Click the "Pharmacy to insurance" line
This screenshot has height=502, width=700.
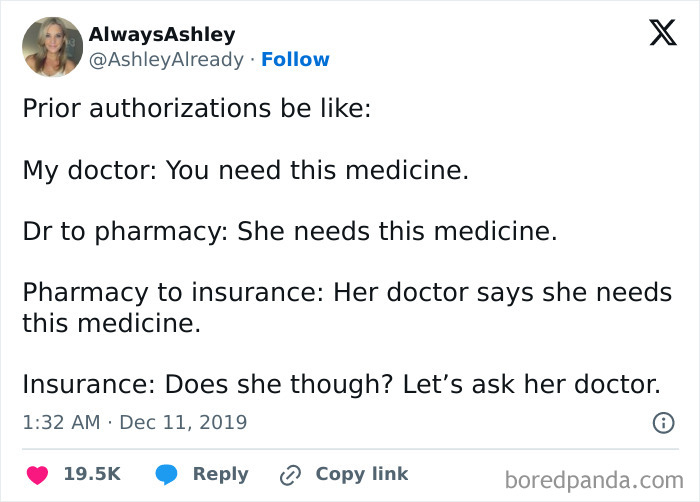click(x=347, y=307)
